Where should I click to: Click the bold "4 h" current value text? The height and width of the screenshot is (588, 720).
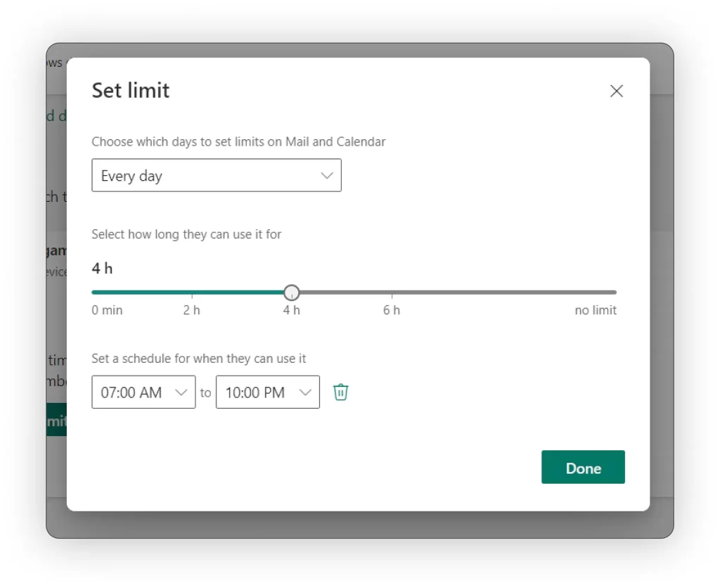click(102, 268)
